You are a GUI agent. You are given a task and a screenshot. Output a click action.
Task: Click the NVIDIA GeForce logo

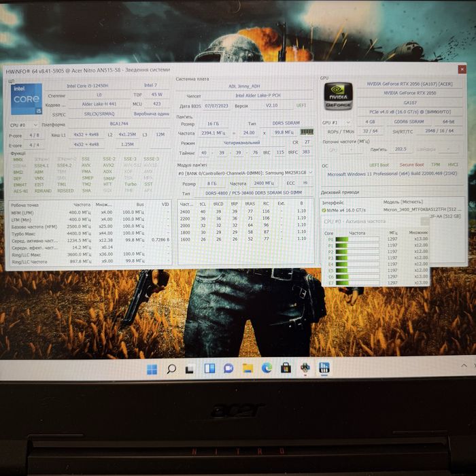(x=338, y=97)
